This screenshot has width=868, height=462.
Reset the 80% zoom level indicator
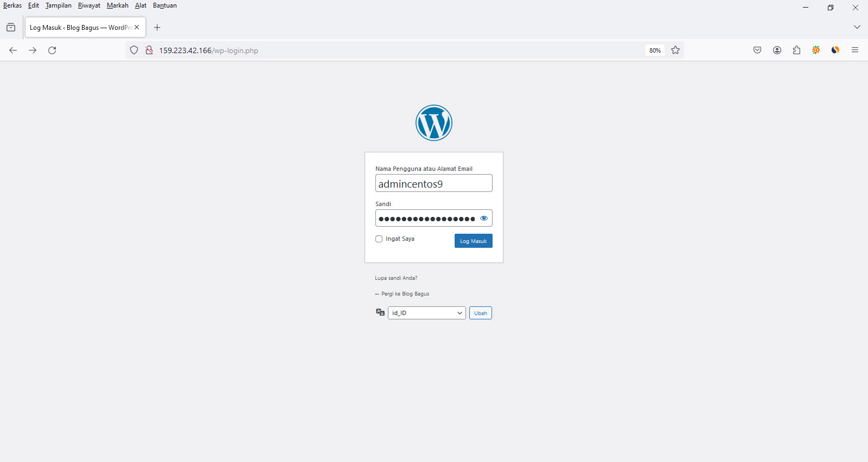click(x=655, y=50)
